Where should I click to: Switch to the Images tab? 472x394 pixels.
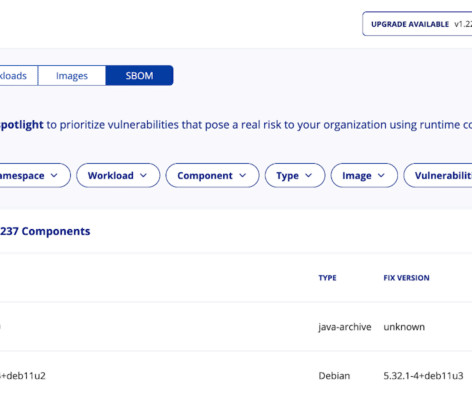click(72, 76)
